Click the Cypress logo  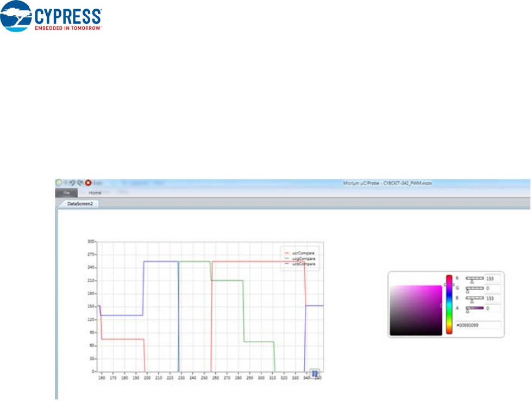click(x=52, y=16)
